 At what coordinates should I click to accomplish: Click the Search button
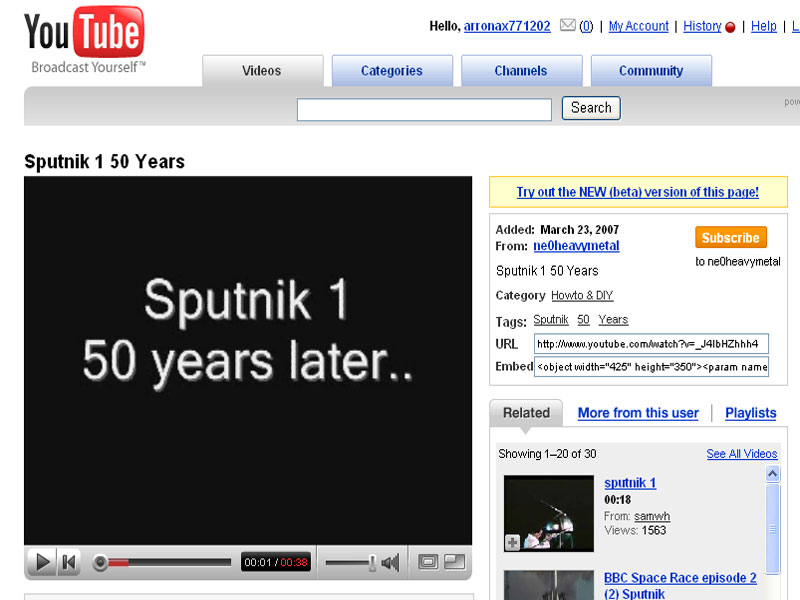tap(591, 108)
